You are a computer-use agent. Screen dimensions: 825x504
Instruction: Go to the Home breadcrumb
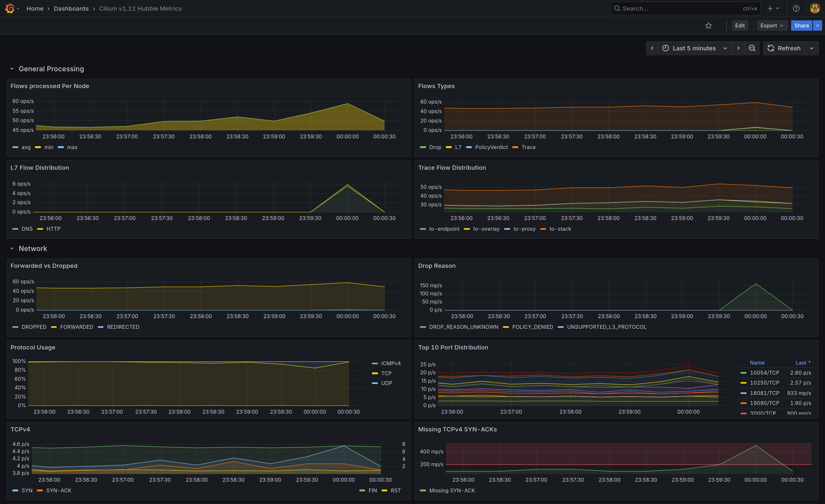pos(35,9)
